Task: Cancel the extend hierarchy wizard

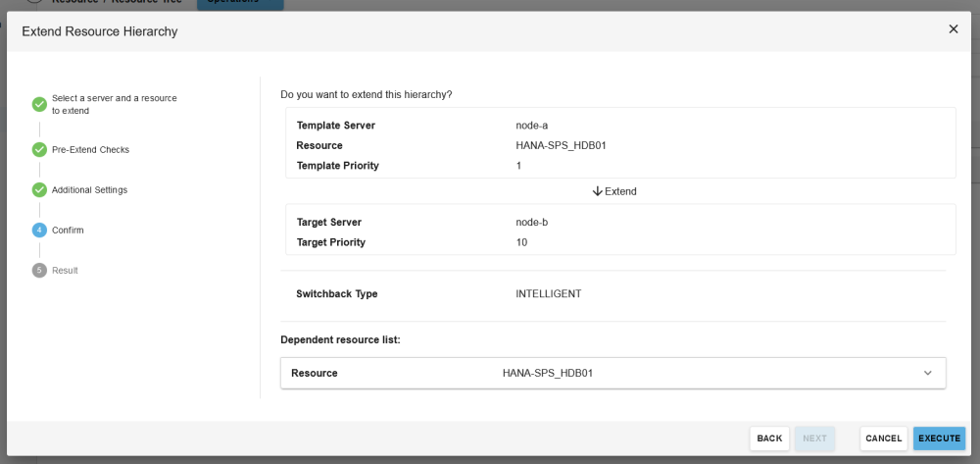Action: click(x=883, y=438)
